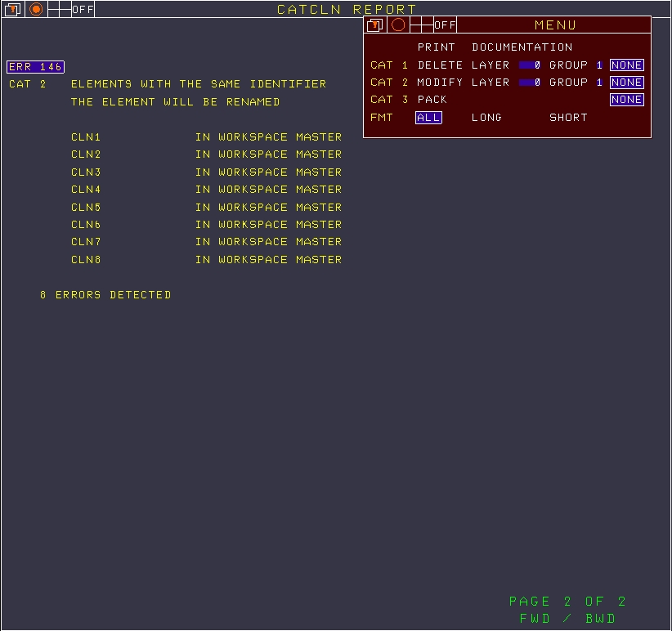Select PRINT option in MENU panel

pos(437,47)
